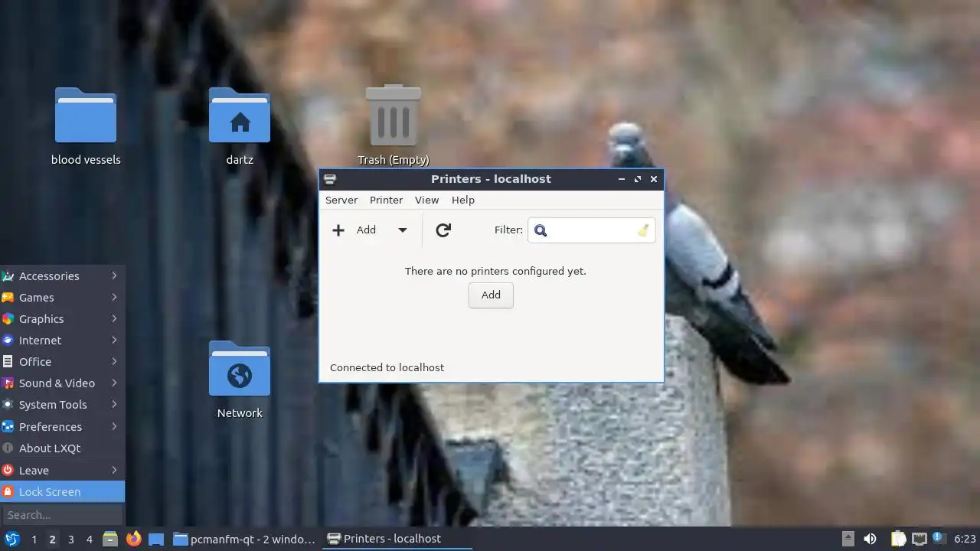Launch Firefox from the taskbar
Viewport: 980px width, 551px height.
point(133,539)
